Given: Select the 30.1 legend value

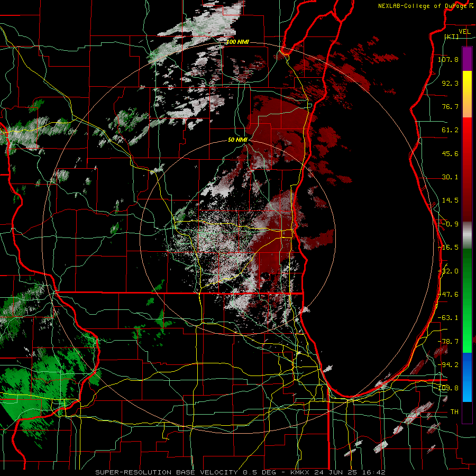Looking at the screenshot, I should [450, 177].
